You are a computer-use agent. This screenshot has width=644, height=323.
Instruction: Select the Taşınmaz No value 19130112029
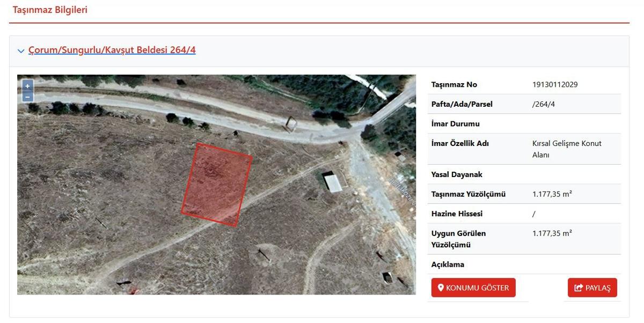click(555, 85)
